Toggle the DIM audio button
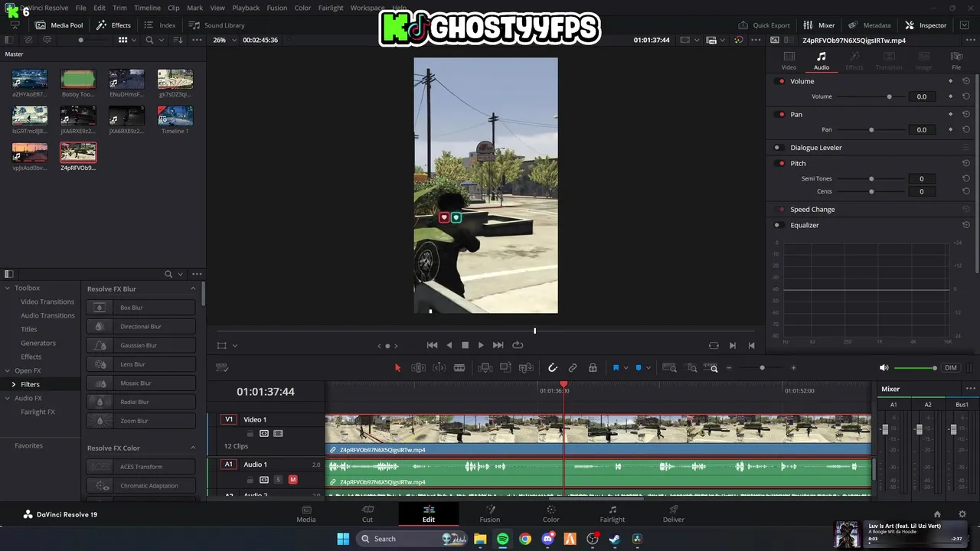 [951, 368]
